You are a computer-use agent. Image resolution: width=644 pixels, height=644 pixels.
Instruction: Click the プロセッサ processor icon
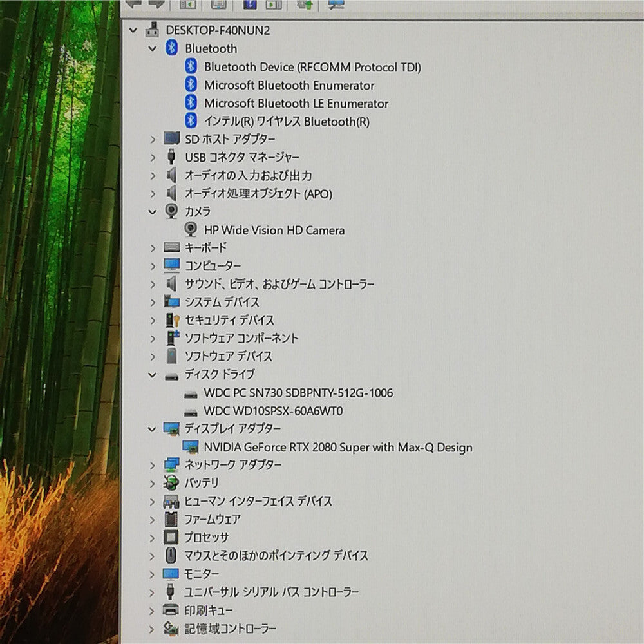[x=171, y=537]
